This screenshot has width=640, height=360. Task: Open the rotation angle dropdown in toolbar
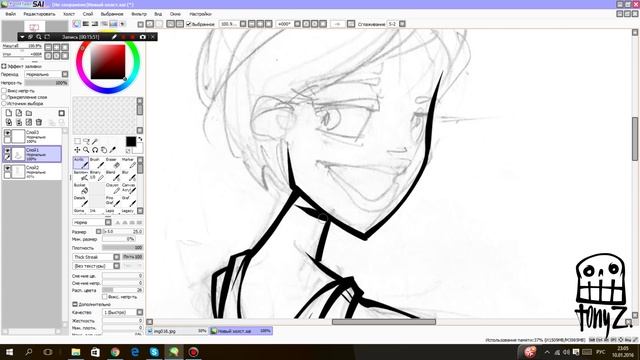pyautogui.click(x=298, y=24)
